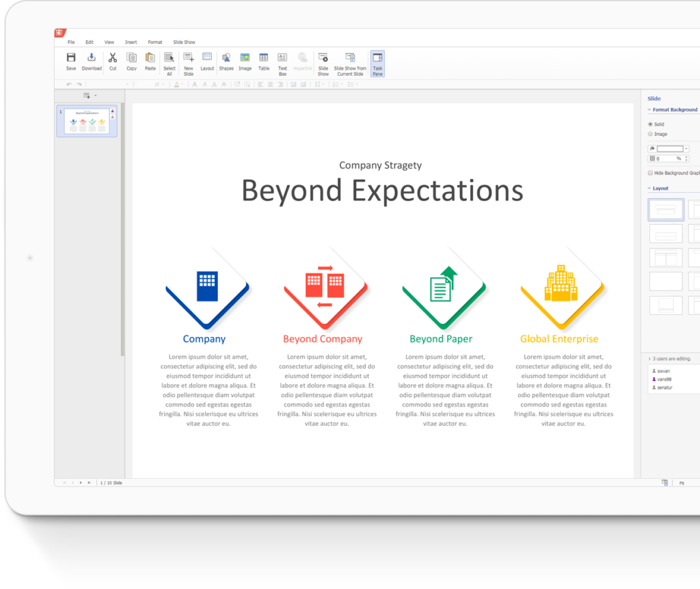Cut selection with the scissors icon

tap(113, 59)
